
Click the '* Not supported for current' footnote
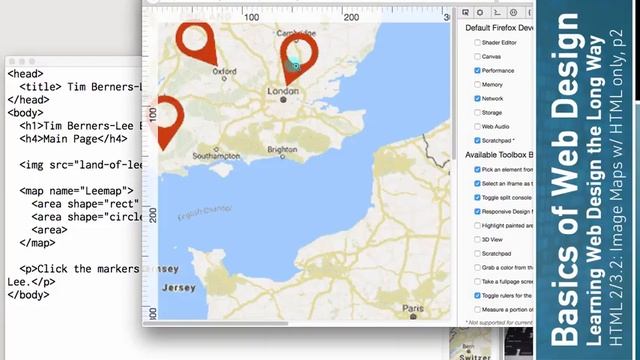[x=499, y=322]
